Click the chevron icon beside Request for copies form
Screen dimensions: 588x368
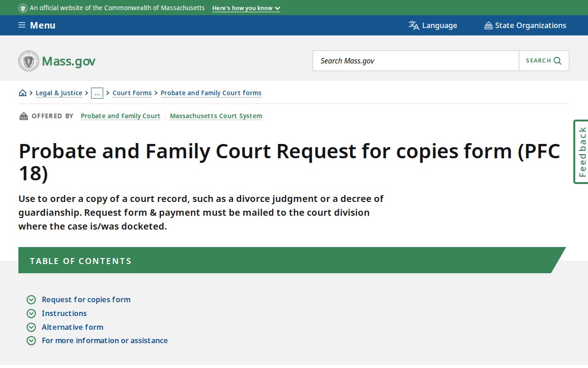click(x=31, y=300)
